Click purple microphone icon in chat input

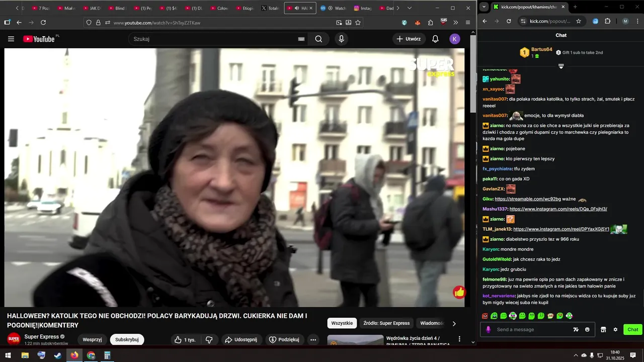pyautogui.click(x=488, y=329)
